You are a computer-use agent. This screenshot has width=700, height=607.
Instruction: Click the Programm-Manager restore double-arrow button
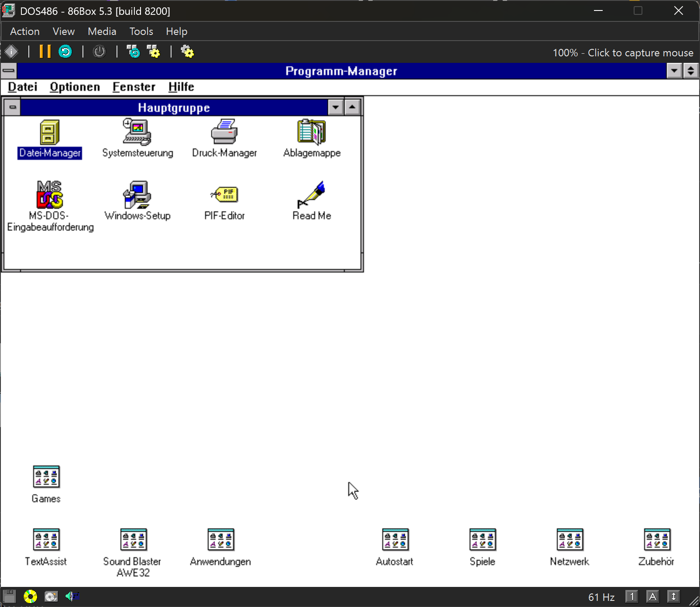pos(691,70)
